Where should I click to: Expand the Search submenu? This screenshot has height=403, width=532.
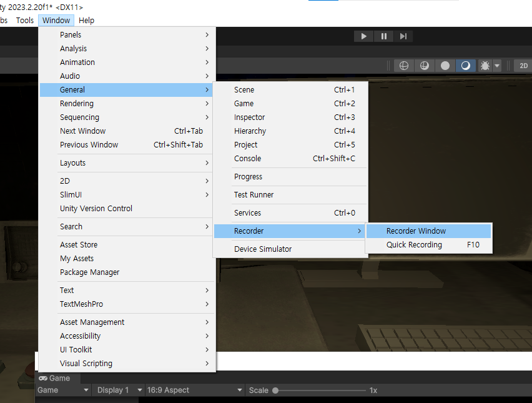(x=127, y=226)
